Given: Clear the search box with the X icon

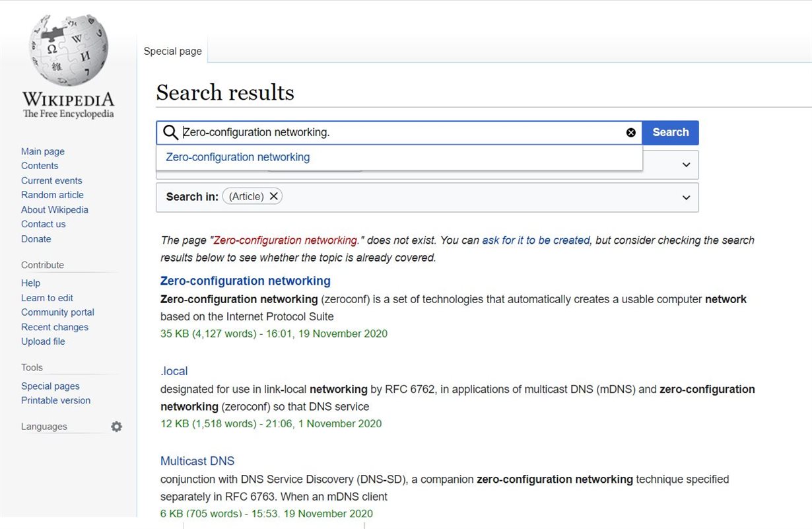Looking at the screenshot, I should point(630,133).
